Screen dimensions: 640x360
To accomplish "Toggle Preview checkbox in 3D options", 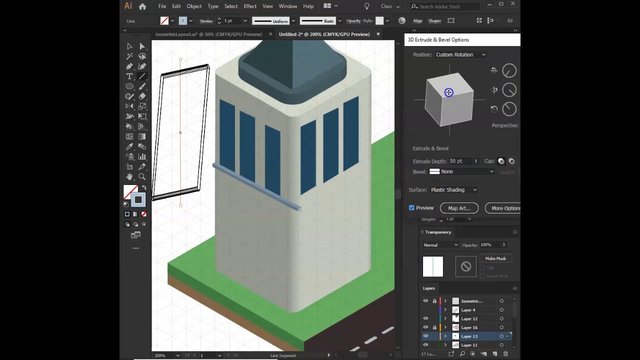I will 411,208.
